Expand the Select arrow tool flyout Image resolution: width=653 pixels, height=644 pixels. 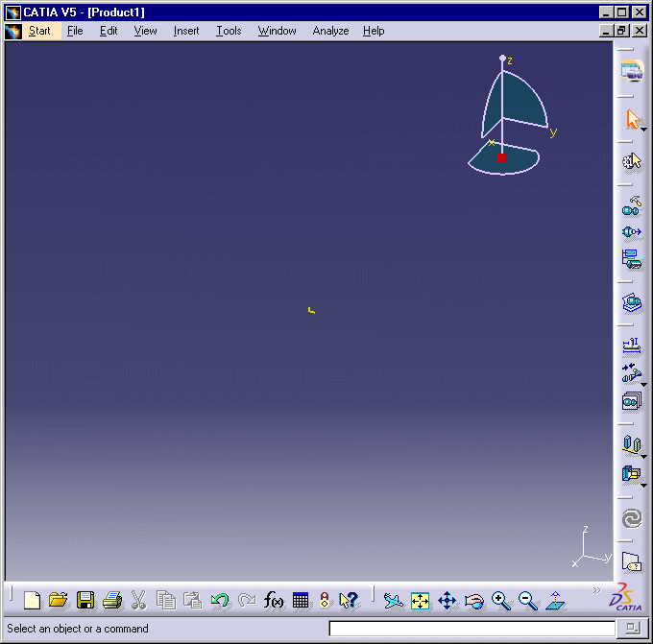pos(643,130)
